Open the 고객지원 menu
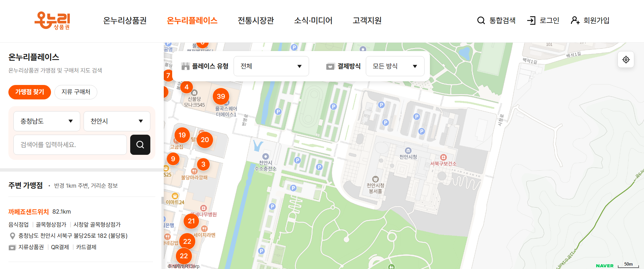The height and width of the screenshot is (269, 644). point(367,20)
